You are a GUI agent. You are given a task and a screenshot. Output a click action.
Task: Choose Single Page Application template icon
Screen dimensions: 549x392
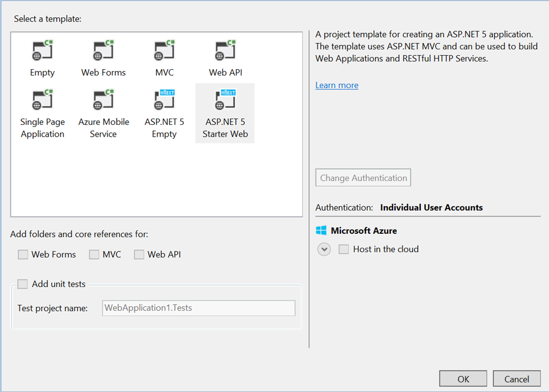[42, 100]
